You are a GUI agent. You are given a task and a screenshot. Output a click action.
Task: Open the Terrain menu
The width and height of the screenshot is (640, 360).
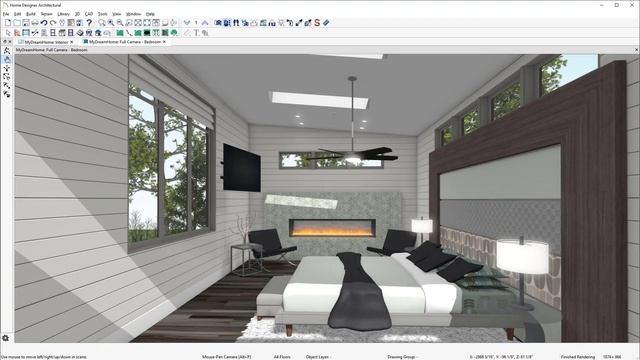tap(47, 14)
